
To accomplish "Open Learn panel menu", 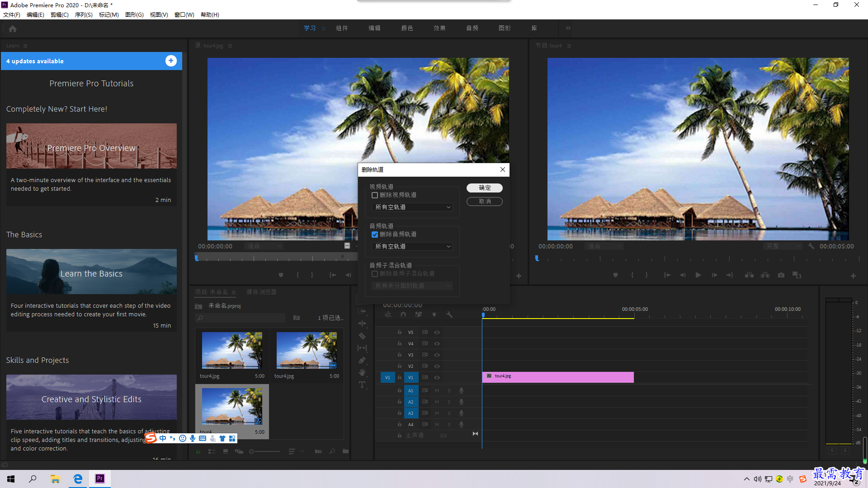I will [25, 46].
